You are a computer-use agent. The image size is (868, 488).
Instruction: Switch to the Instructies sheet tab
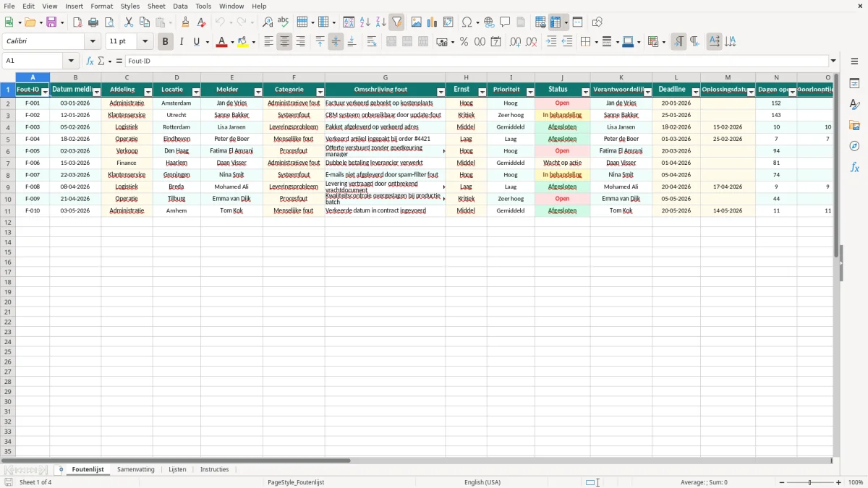coord(214,470)
